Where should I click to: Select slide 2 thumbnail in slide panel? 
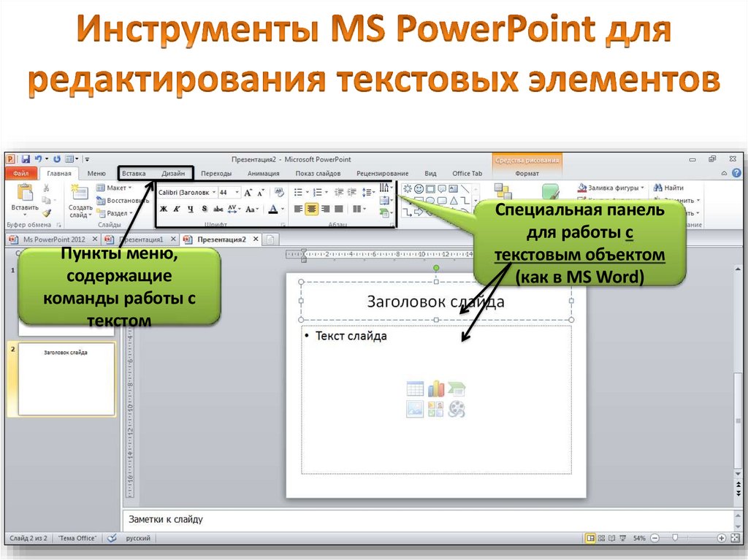[66, 379]
